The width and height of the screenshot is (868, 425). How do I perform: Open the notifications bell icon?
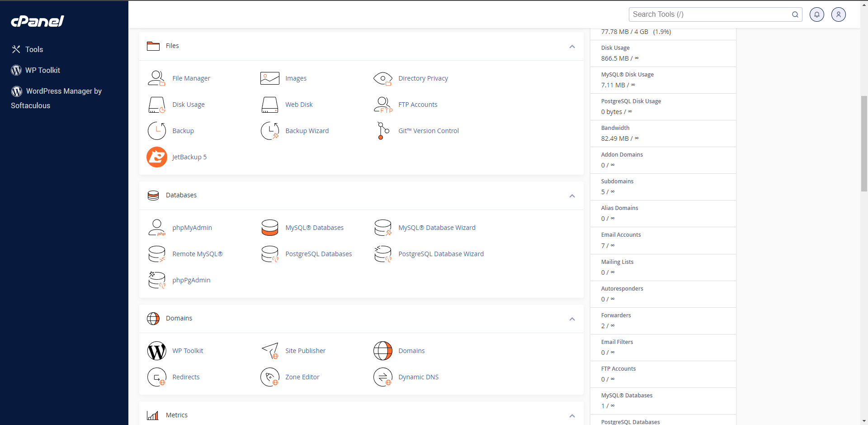(x=816, y=14)
